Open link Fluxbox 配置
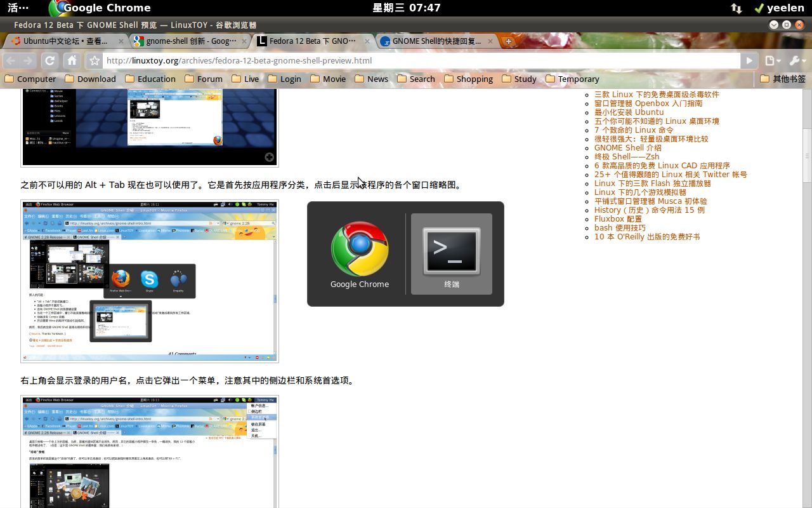Viewport: 812px width, 508px height. coord(618,218)
